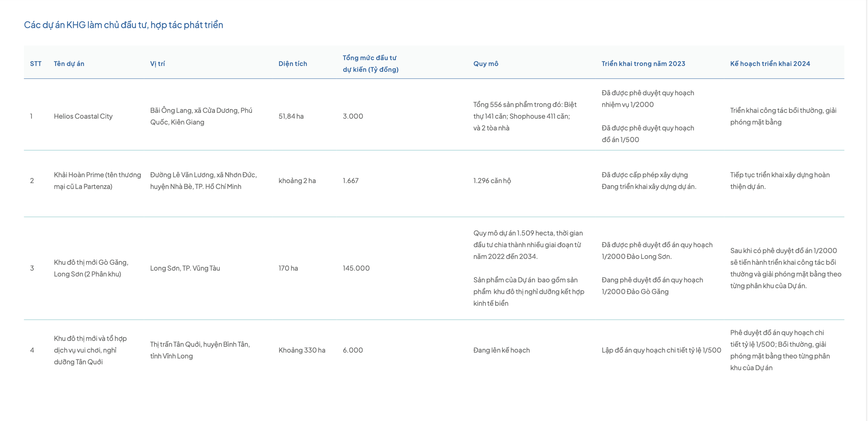Select the Khải Hoàn Prime project name

coord(97,181)
